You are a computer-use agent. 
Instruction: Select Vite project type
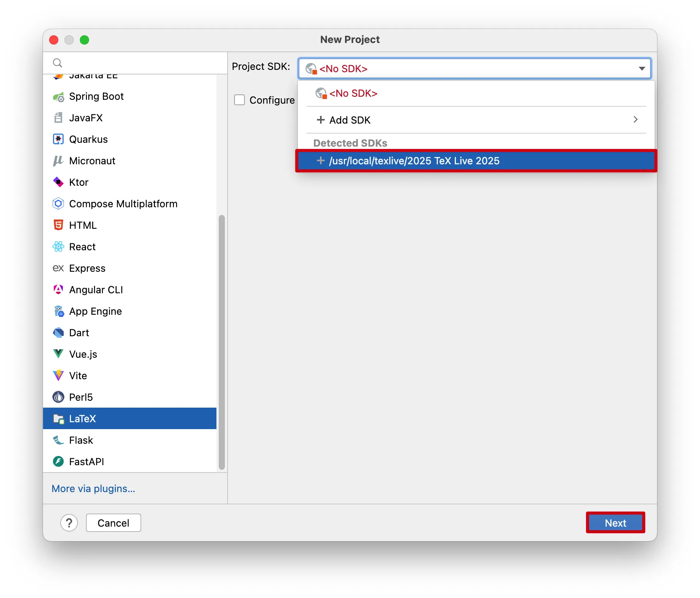click(x=130, y=376)
